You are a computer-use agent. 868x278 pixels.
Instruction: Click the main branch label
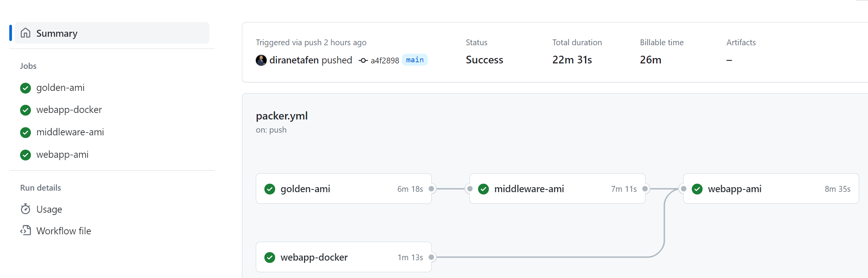pos(415,60)
